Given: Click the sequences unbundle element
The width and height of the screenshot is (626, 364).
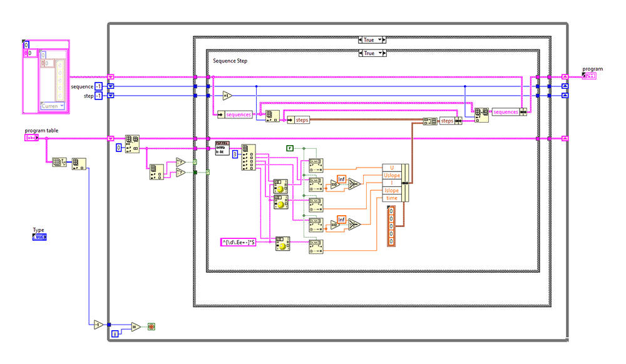Looking at the screenshot, I should [238, 114].
